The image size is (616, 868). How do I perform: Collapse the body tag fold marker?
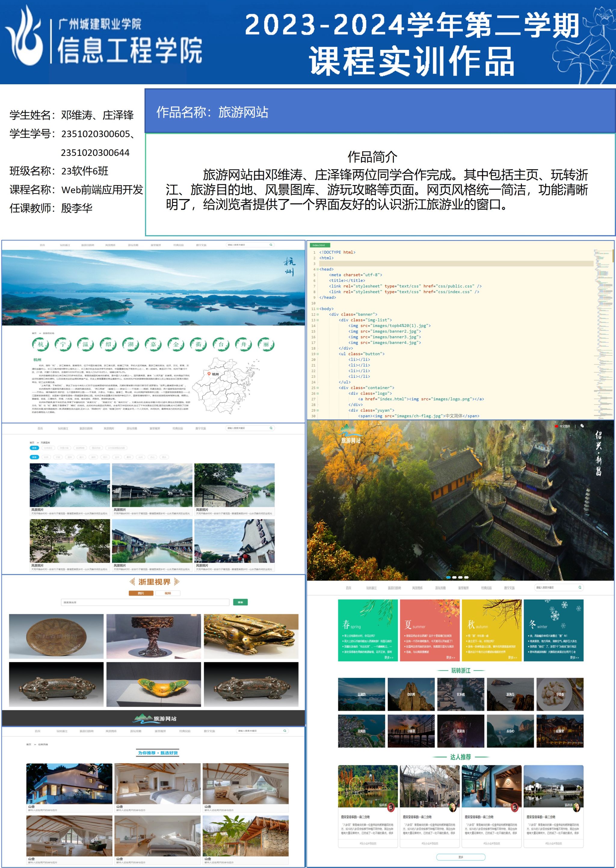point(318,308)
